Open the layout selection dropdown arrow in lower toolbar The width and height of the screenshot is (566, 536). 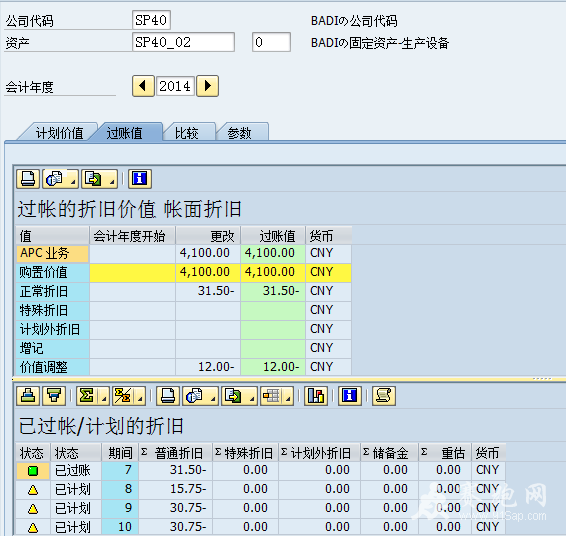click(288, 397)
